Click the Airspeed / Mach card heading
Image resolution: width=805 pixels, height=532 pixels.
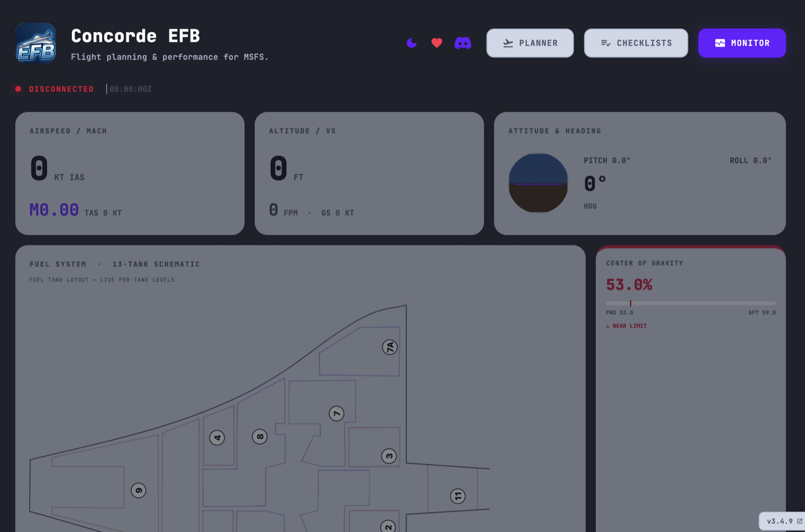pyautogui.click(x=68, y=131)
